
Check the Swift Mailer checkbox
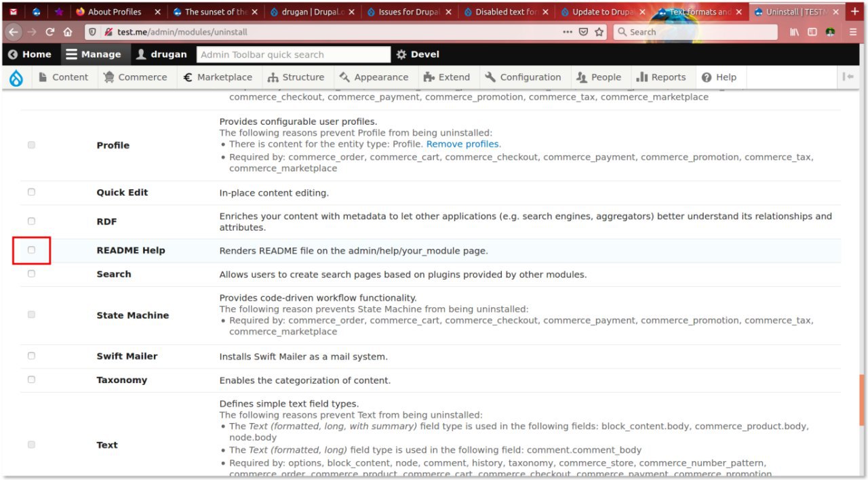[x=31, y=356]
